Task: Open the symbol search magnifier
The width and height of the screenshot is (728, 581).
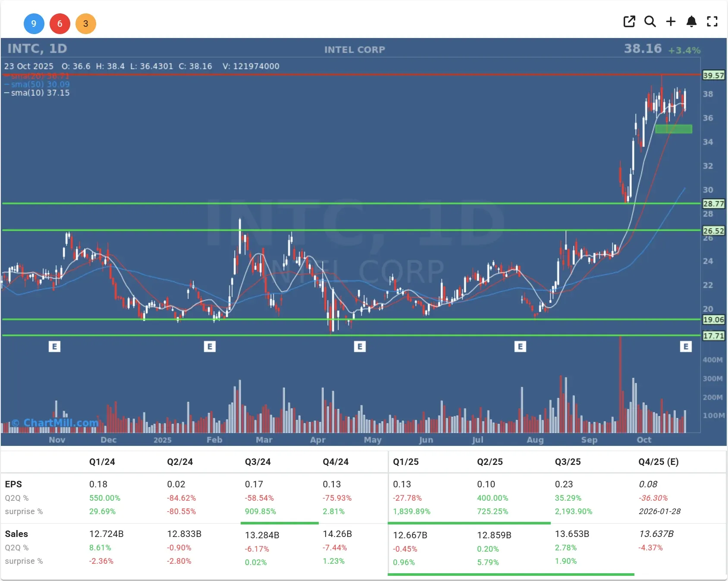Action: 650,21
